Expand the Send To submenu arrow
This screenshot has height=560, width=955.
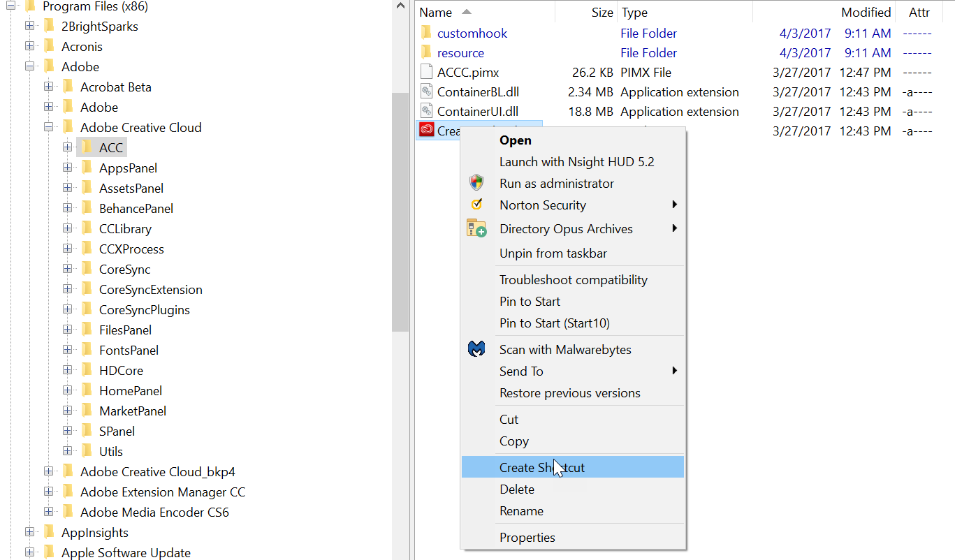675,371
